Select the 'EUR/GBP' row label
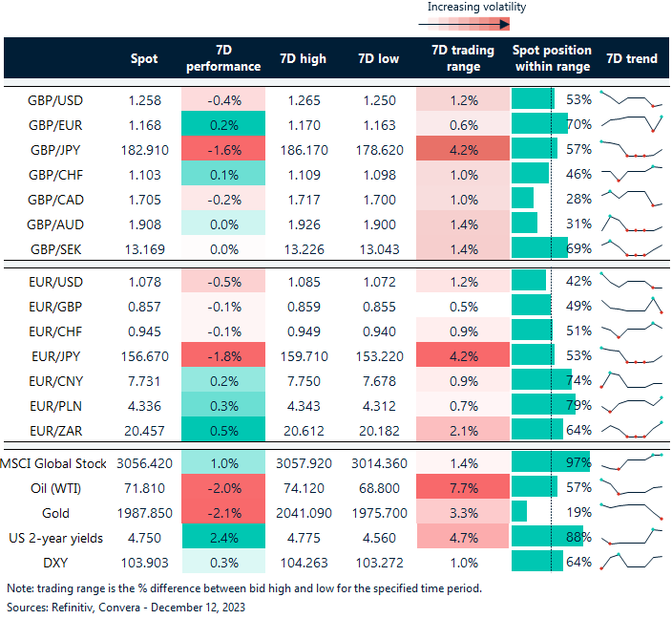Viewport: 672px width, 619px height. [55, 307]
